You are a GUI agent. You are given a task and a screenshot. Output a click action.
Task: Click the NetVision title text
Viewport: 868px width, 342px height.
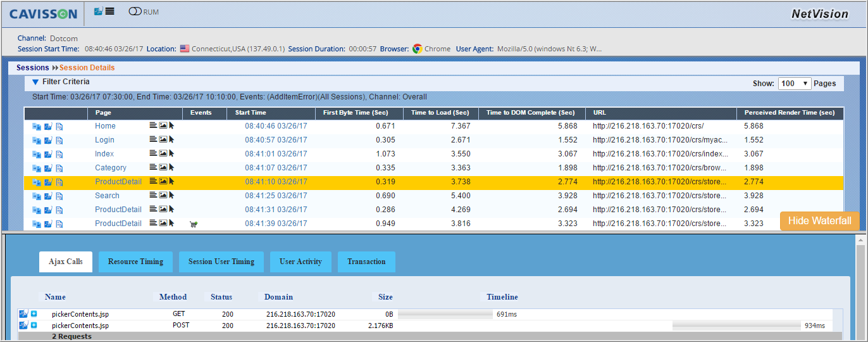click(x=819, y=14)
